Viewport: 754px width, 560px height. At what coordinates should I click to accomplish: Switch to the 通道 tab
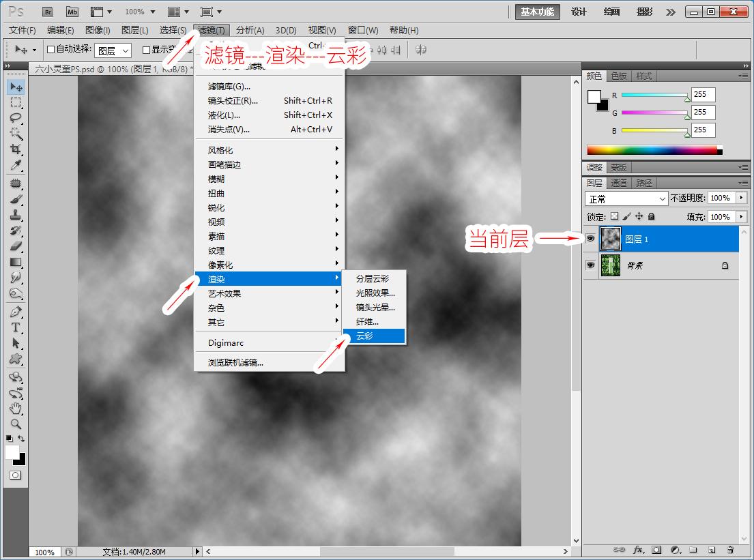click(x=619, y=183)
